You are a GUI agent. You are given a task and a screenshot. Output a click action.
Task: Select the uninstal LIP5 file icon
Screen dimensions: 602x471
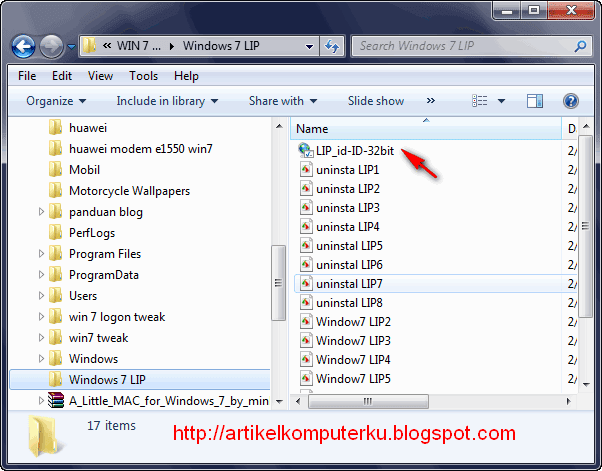(x=306, y=245)
